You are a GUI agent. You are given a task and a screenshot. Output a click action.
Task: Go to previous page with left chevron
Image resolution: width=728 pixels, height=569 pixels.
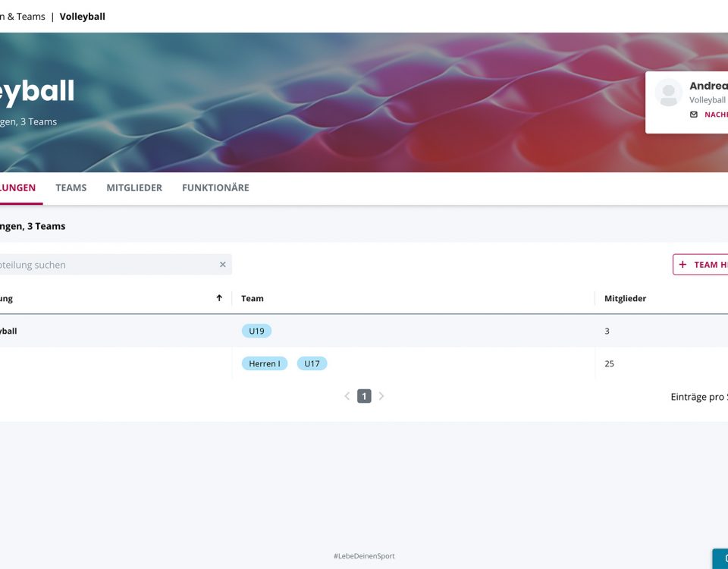347,396
